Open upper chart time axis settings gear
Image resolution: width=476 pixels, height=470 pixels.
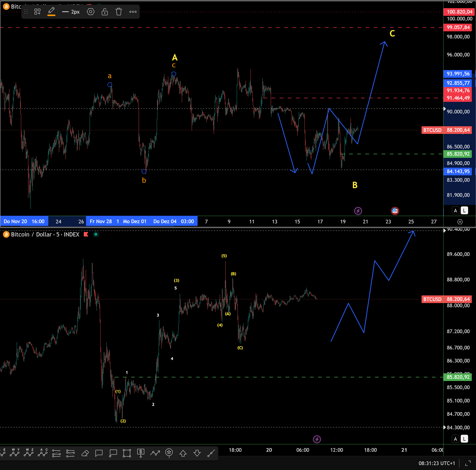[x=460, y=222]
